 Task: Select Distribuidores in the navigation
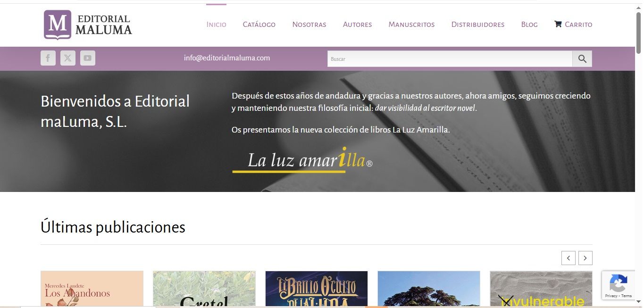[477, 24]
